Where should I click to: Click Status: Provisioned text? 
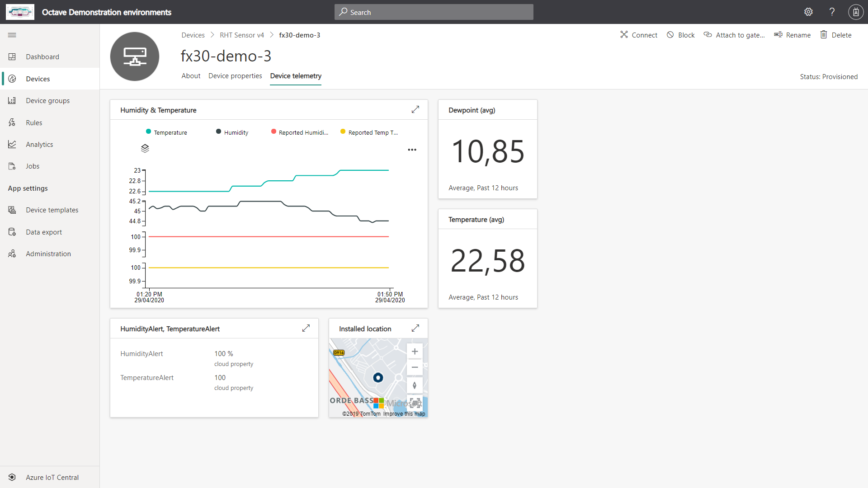[829, 77]
